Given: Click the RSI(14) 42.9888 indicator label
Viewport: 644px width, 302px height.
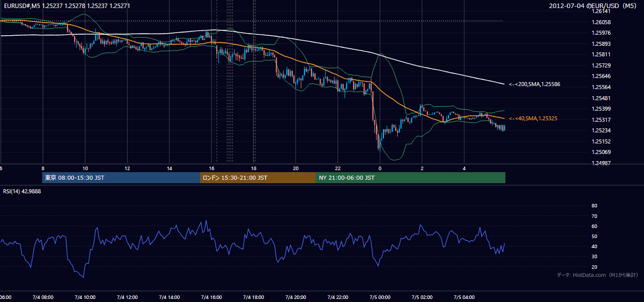Looking at the screenshot, I should 22,191.
